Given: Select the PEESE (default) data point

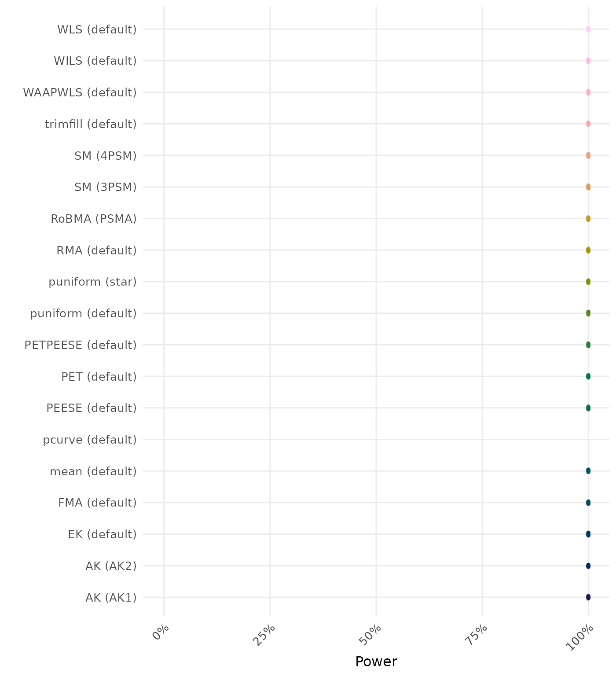Looking at the screenshot, I should point(588,408).
